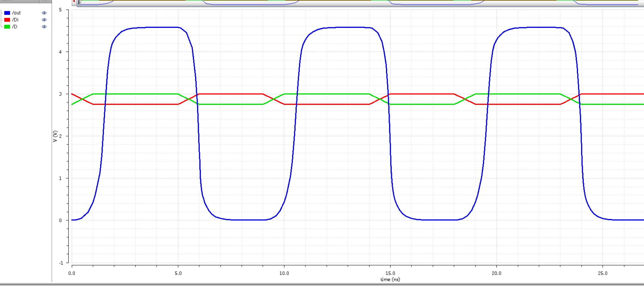Click the red color swatch for /Di

click(7, 20)
